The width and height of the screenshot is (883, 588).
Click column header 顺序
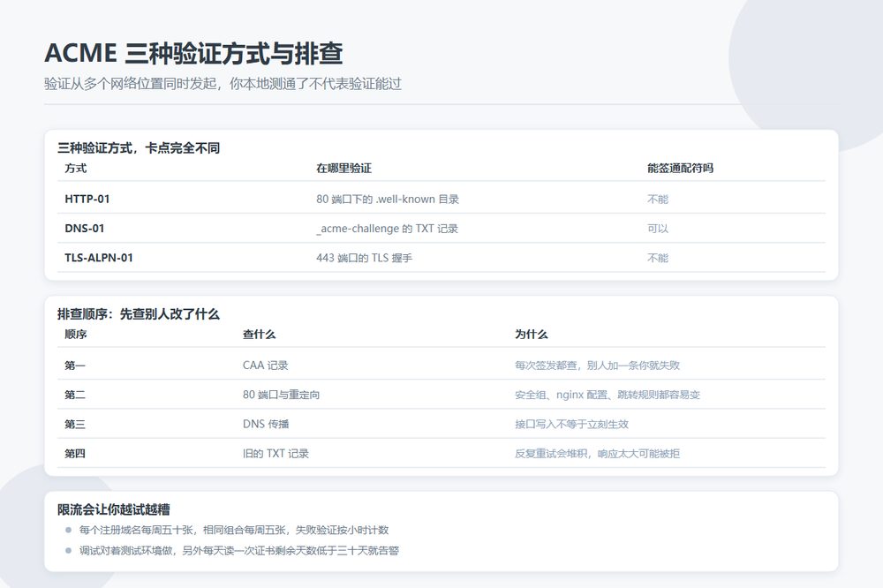click(75, 335)
